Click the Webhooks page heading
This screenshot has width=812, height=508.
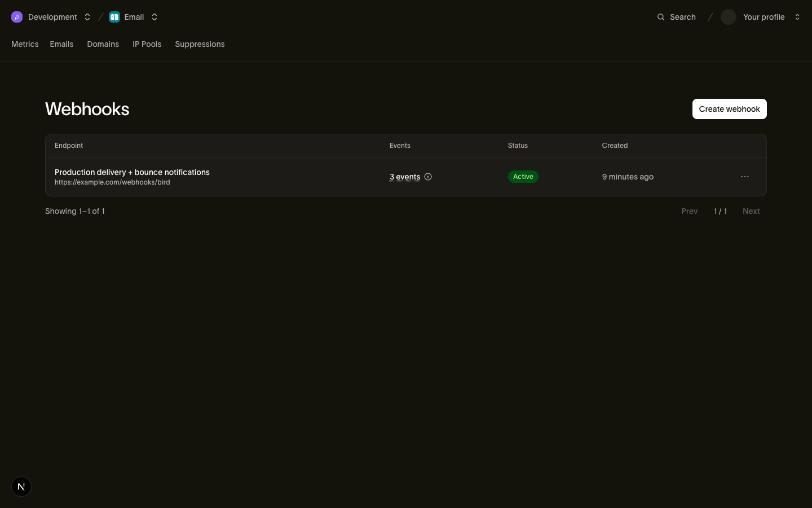click(87, 109)
